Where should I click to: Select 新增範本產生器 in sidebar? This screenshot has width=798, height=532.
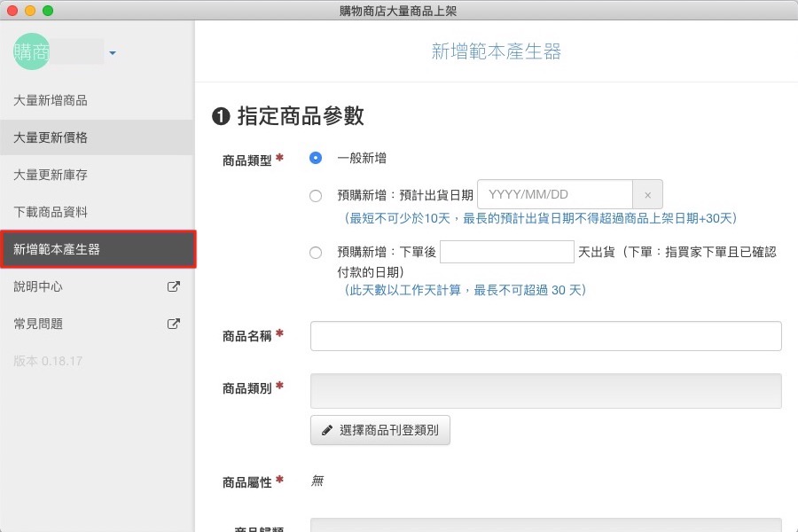pyautogui.click(x=98, y=249)
